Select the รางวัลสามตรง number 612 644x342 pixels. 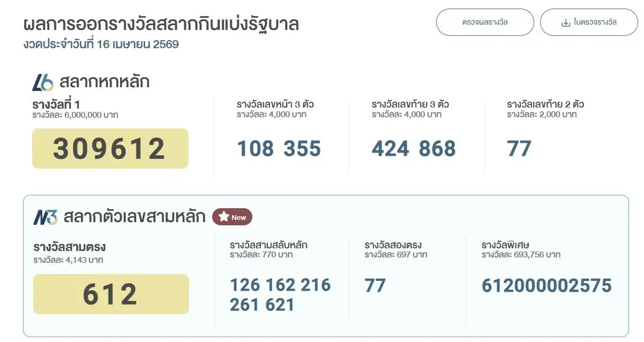pyautogui.click(x=110, y=294)
